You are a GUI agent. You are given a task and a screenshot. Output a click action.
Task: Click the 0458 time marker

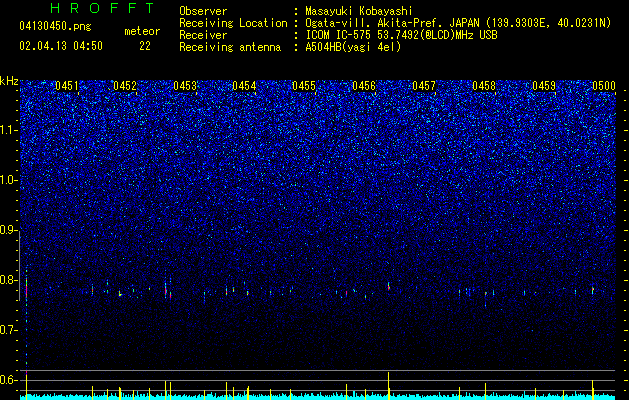tap(484, 86)
